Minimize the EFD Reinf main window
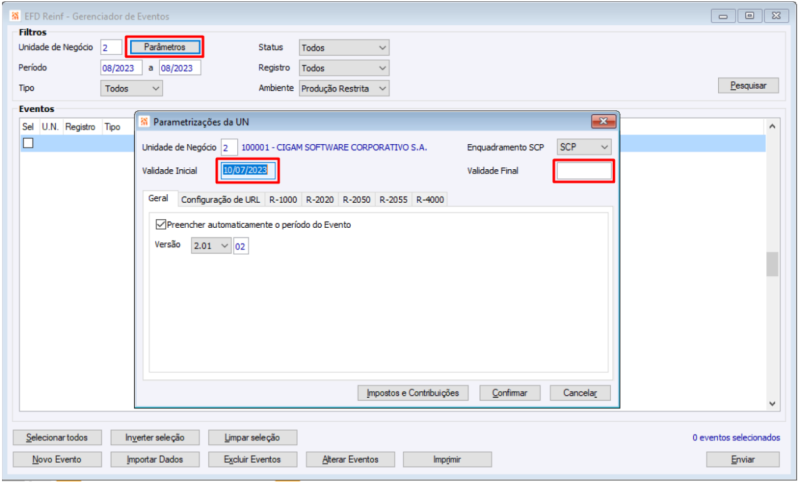 (x=723, y=16)
